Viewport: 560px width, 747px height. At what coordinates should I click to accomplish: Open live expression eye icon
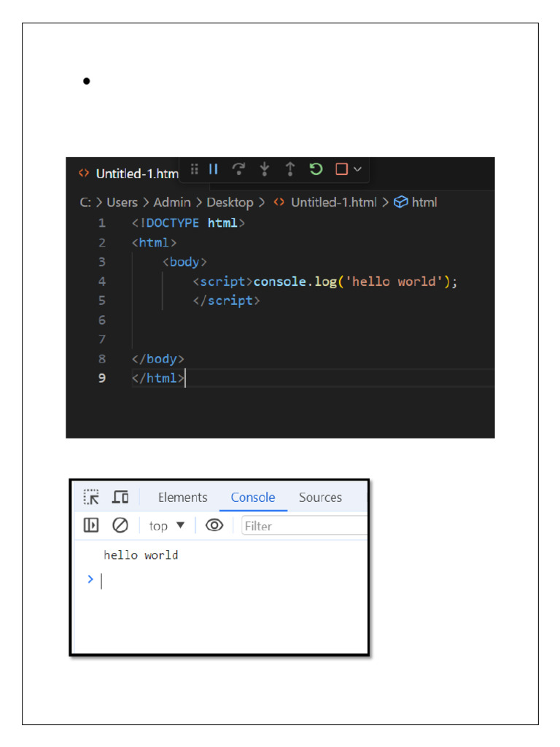214,525
